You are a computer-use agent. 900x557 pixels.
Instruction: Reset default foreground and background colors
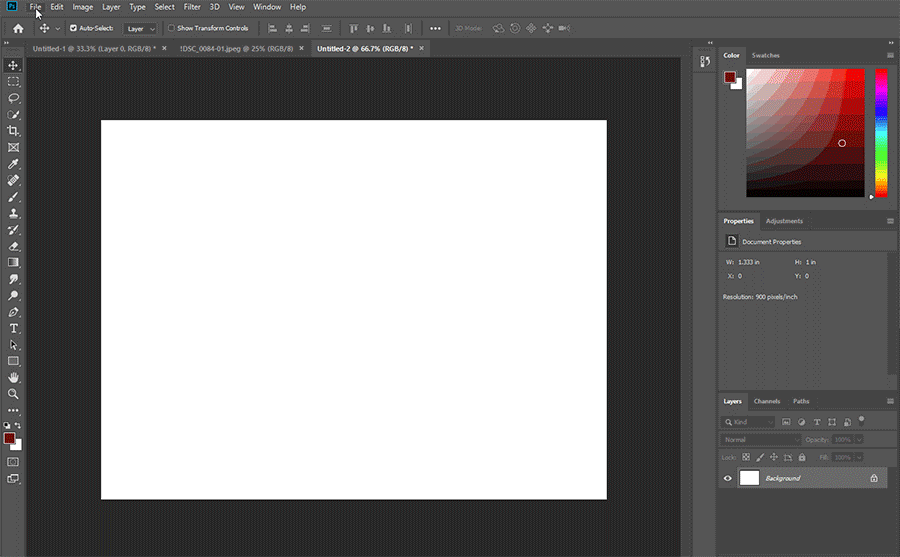tap(7, 426)
